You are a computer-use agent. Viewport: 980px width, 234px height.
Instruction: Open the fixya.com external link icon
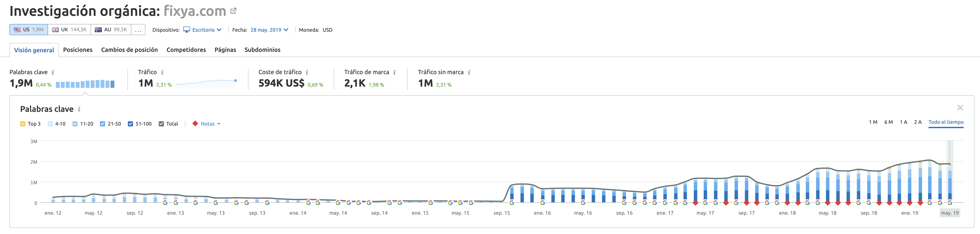(x=234, y=11)
